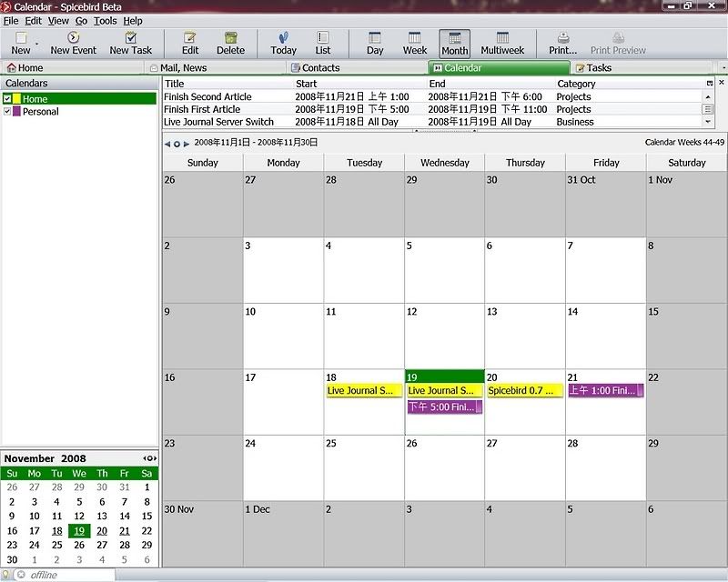Switch to the Mail, News tab
The width and height of the screenshot is (728, 582).
point(215,68)
